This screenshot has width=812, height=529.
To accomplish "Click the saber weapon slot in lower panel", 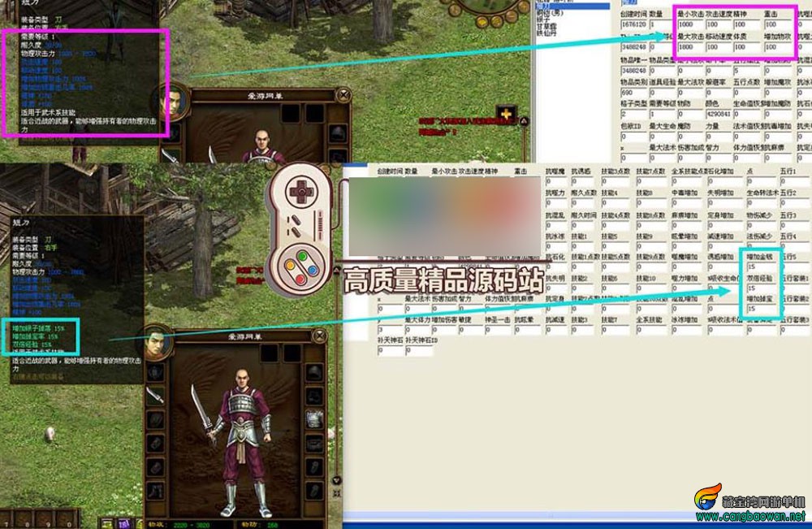I will (x=155, y=395).
